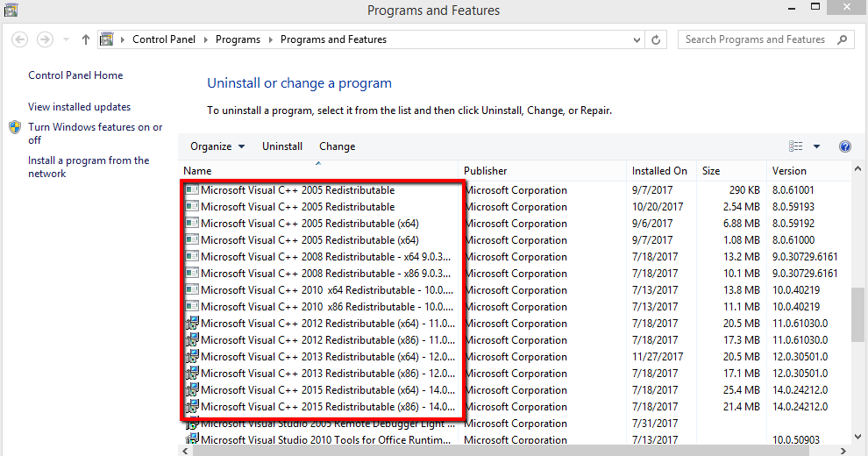Click window system icon in title bar
This screenshot has width=868, height=456.
pyautogui.click(x=11, y=10)
